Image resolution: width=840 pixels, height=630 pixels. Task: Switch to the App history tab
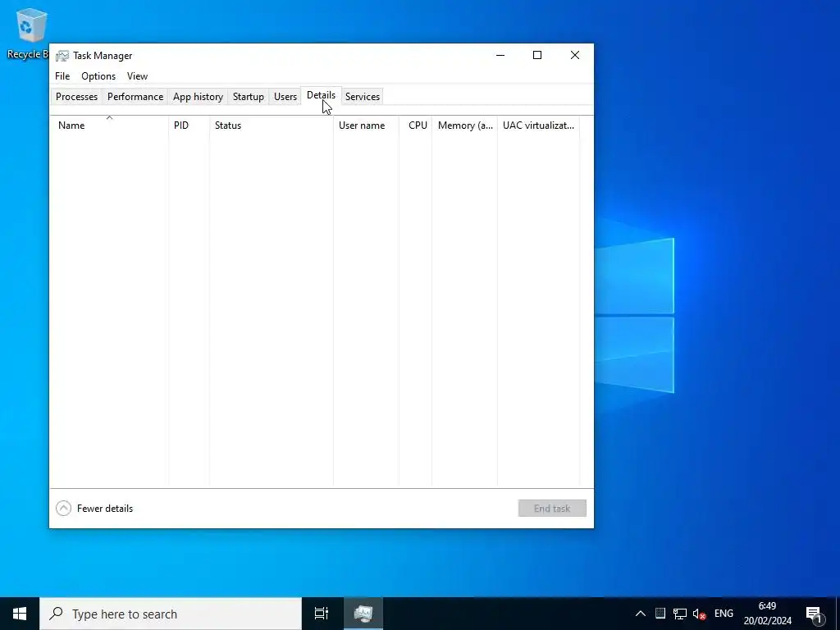coord(198,97)
